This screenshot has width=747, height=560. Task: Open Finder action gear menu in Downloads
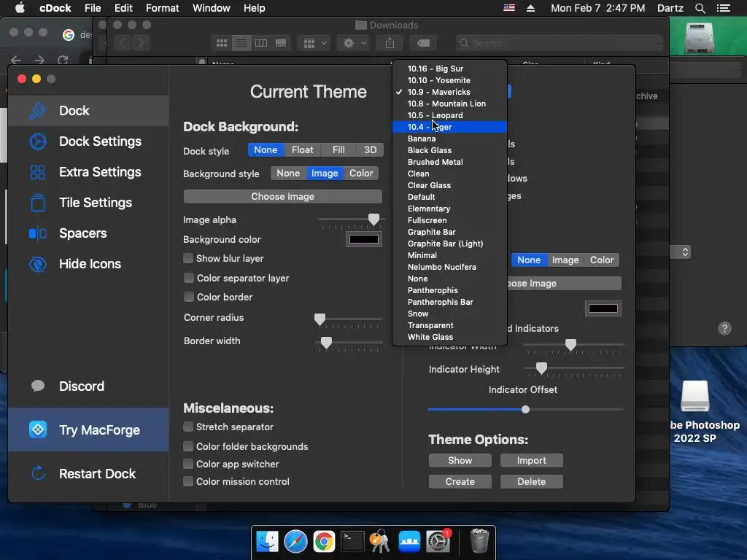point(354,43)
